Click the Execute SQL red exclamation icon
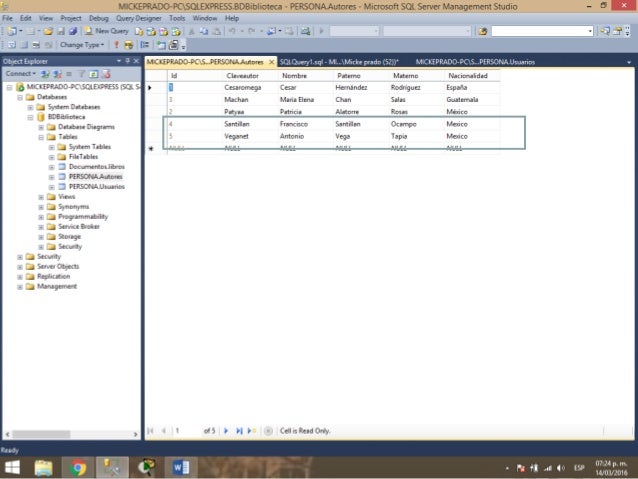 point(116,45)
